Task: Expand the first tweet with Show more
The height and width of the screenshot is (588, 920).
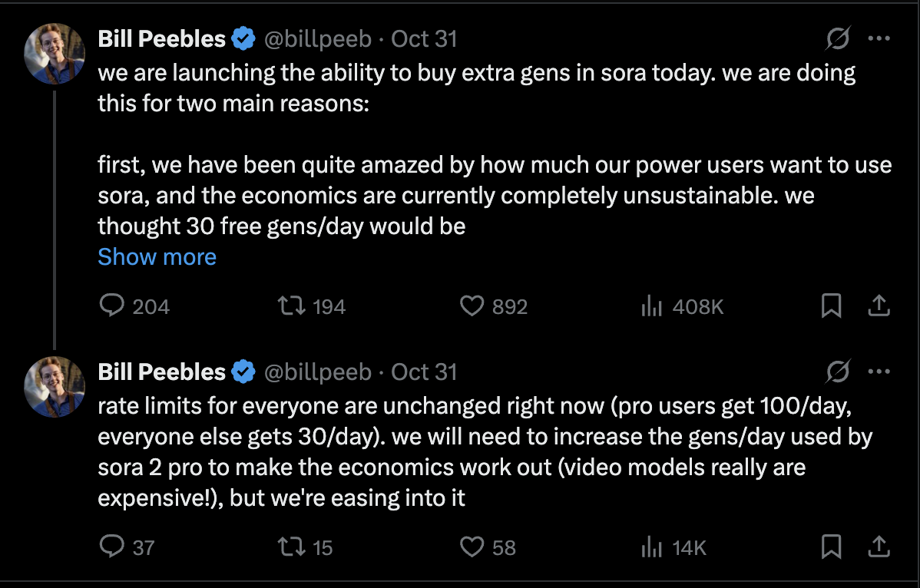Action: 157,256
